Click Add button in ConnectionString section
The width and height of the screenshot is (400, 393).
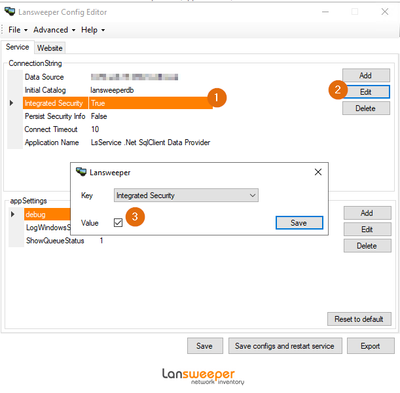pyautogui.click(x=366, y=75)
